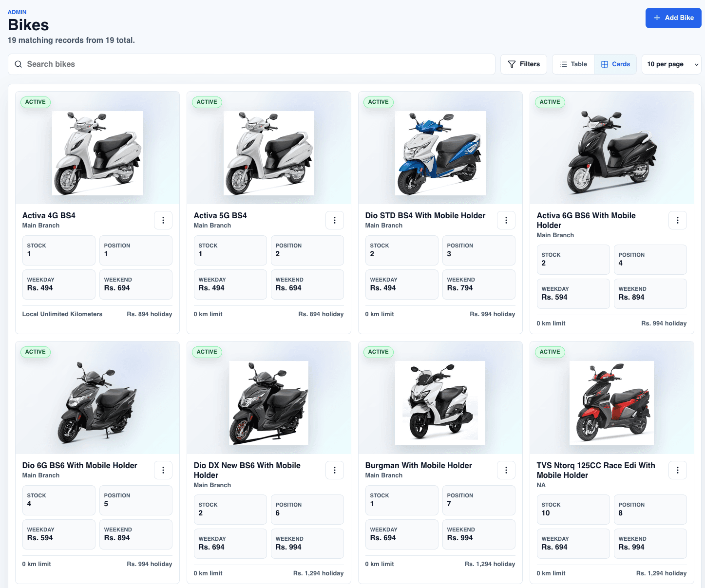
Task: Click the black Activa 6G BS6 image
Action: click(612, 152)
